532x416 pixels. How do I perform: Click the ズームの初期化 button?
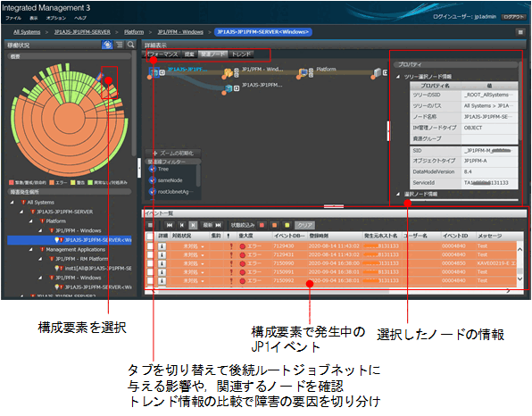coord(173,153)
